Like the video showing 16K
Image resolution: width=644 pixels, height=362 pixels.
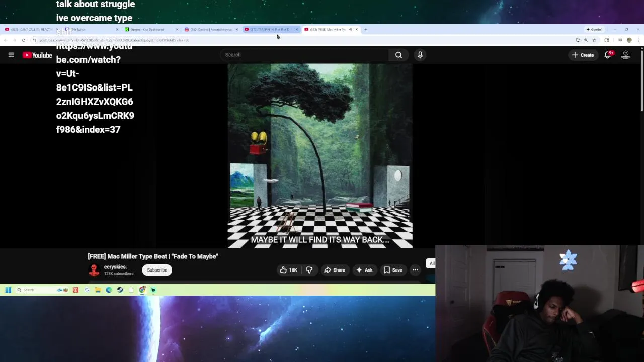coord(289,270)
